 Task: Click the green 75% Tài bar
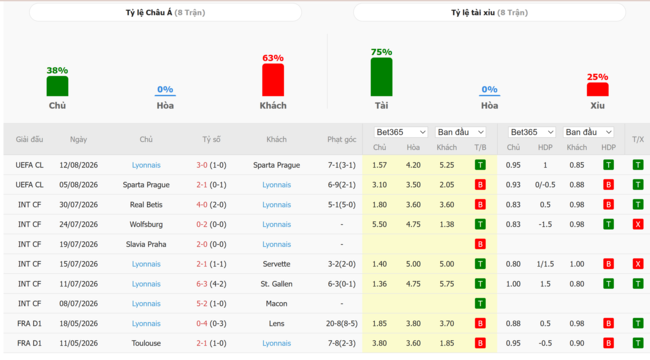381,77
